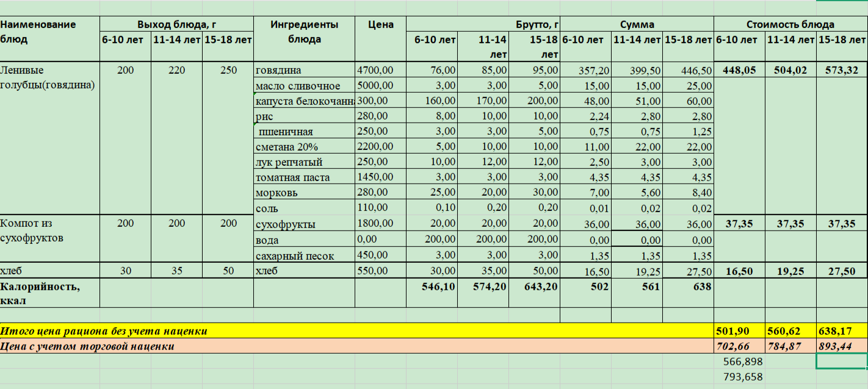This screenshot has height=389, width=868.
Task: Click the 'сахарный песок' ingredient cell
Action: tap(304, 255)
